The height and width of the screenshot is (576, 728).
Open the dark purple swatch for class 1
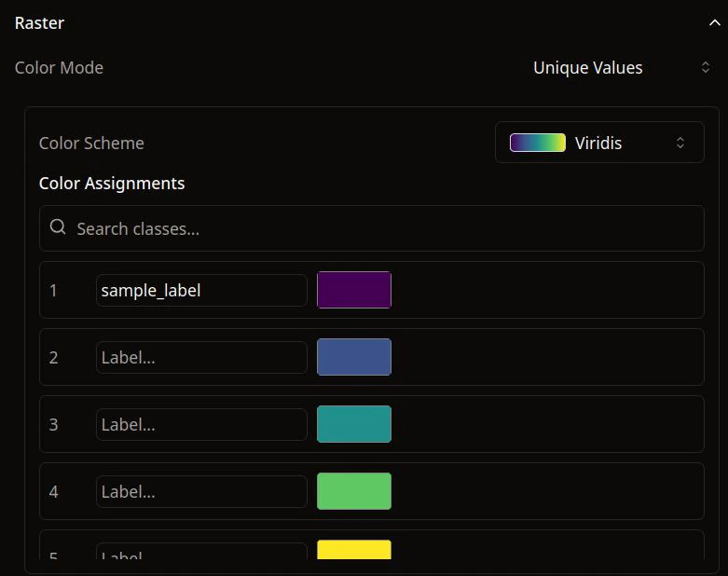coord(354,290)
